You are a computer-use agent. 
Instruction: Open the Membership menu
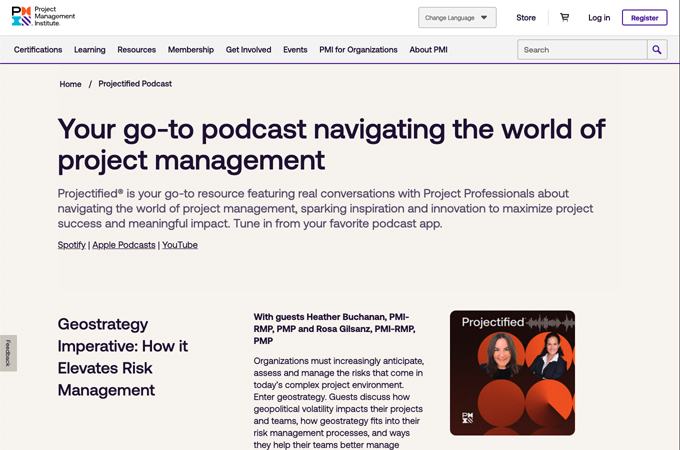tap(191, 50)
